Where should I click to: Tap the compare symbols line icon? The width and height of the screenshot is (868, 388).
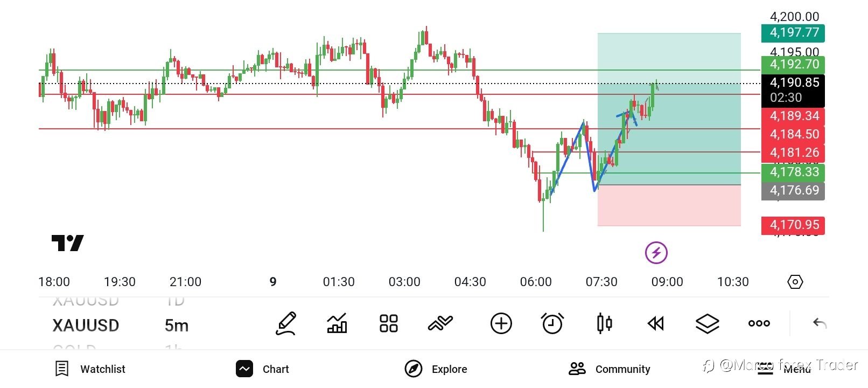click(440, 323)
